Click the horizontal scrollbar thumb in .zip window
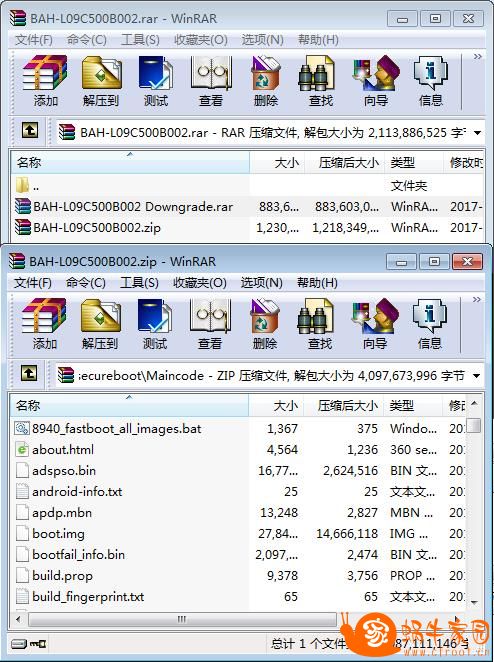This screenshot has height=662, width=494. click(182, 619)
